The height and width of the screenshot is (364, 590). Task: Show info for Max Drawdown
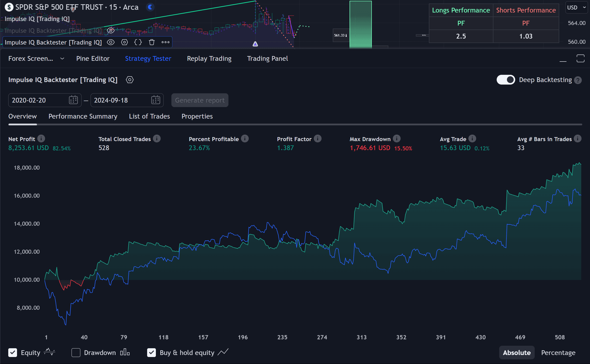tap(397, 139)
